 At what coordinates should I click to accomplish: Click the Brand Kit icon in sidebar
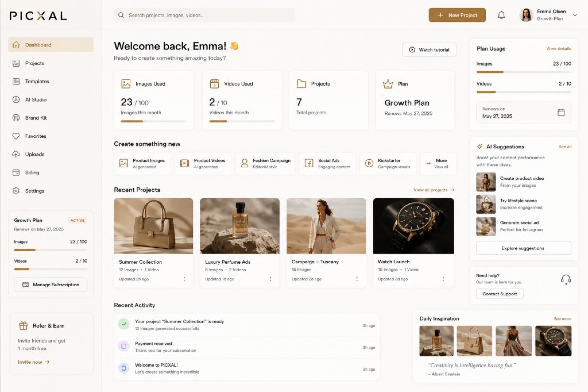coord(16,118)
